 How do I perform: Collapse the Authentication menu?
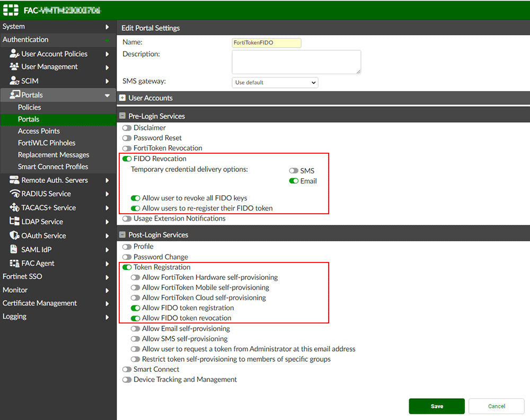[x=58, y=40]
